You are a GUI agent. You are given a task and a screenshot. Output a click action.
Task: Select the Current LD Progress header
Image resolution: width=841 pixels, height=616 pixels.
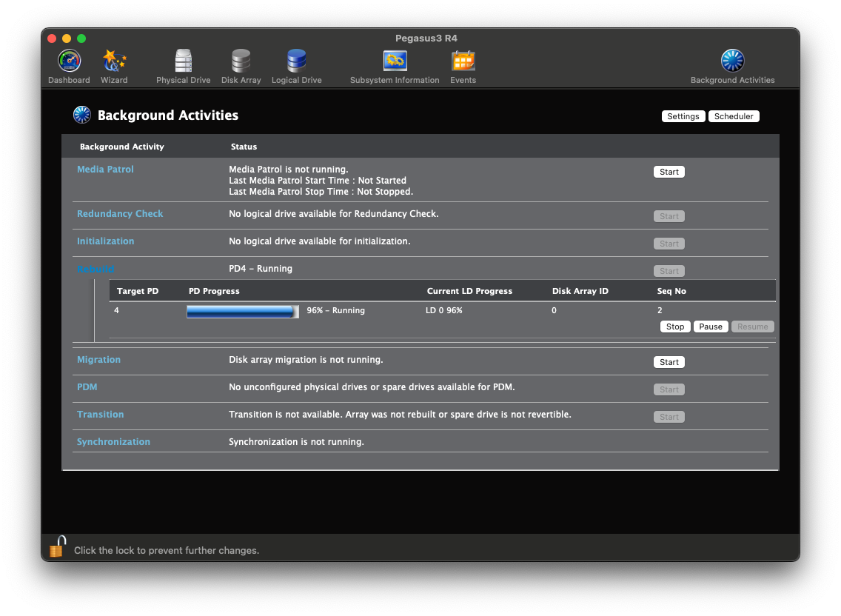tap(469, 291)
